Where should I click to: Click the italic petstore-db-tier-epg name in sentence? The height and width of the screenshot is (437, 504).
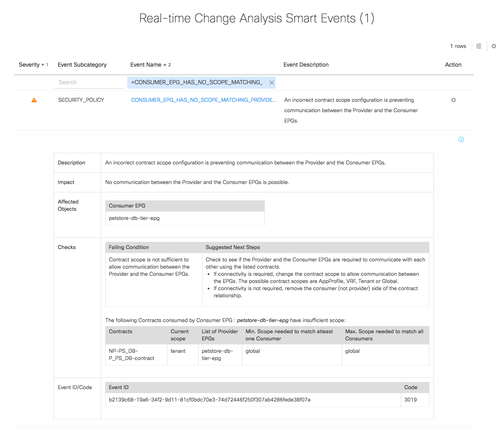(262, 320)
